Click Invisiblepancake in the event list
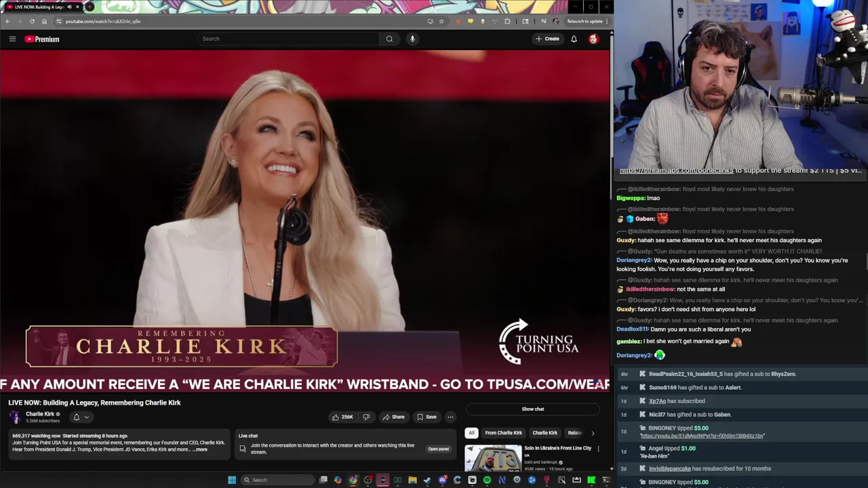 coord(669,469)
